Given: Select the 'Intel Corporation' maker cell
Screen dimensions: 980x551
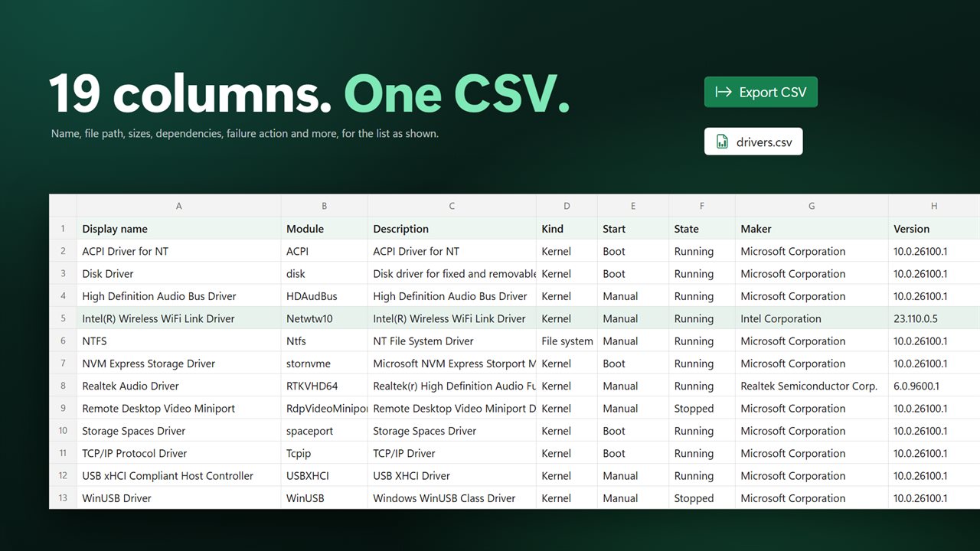Looking at the screenshot, I should point(812,318).
